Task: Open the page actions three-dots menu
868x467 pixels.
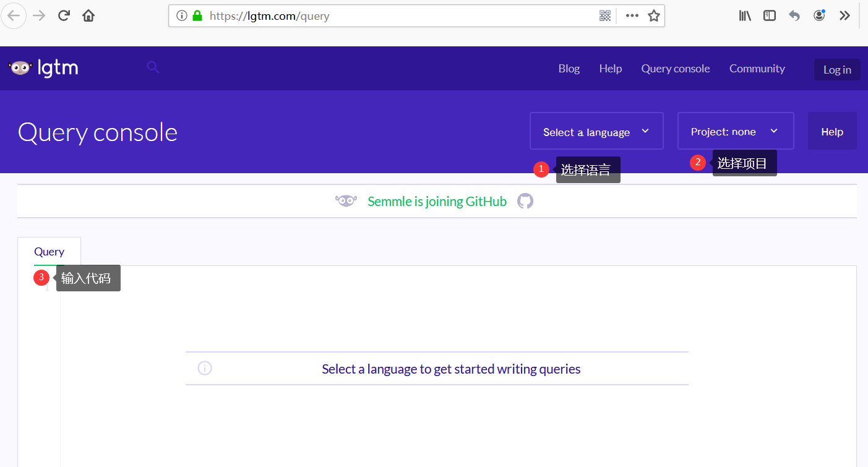Action: coord(632,16)
